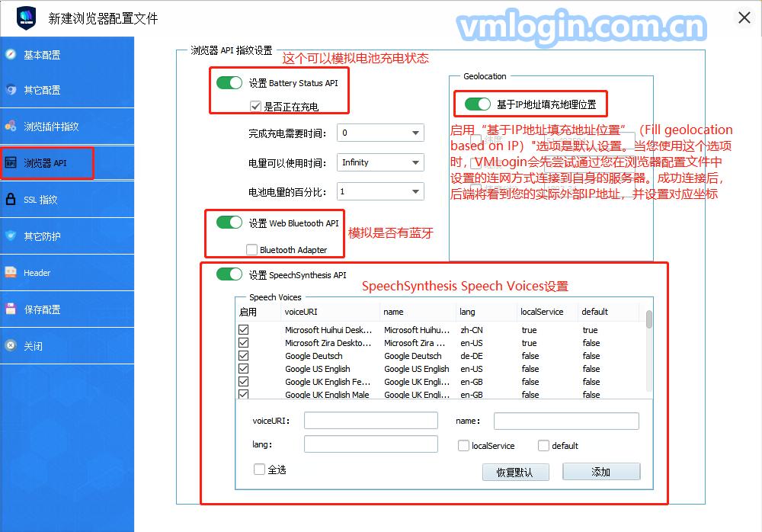Open the 完成充电需要时间 dropdown
762x532 pixels.
pos(379,133)
